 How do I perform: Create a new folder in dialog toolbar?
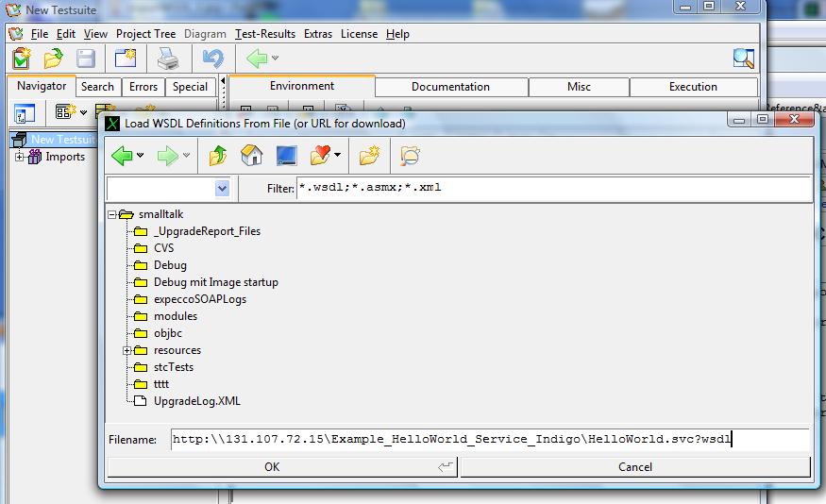(369, 155)
